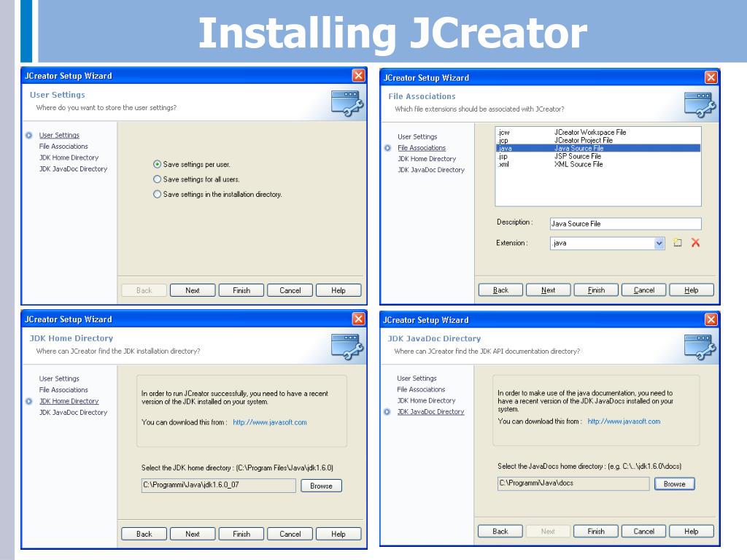Screen dimensions: 747x560
Task: Open JDK Home Directory step in User Settings wizard
Action: click(69, 157)
